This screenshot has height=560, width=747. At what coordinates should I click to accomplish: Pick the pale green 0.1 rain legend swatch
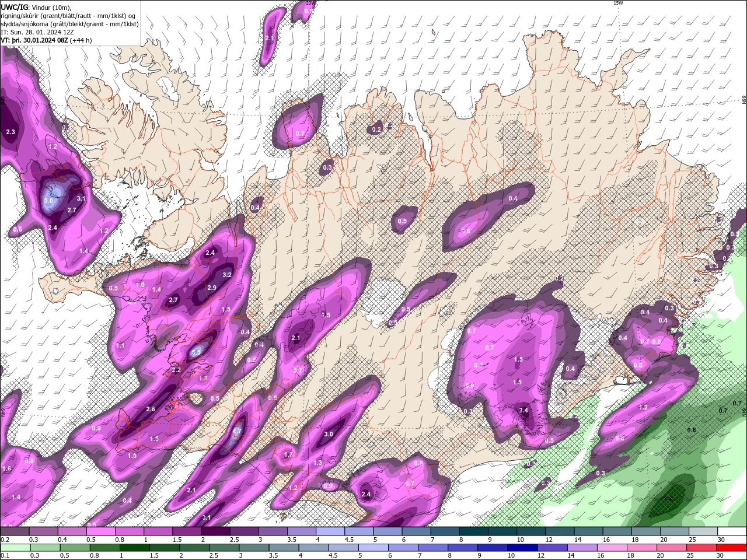[15, 548]
